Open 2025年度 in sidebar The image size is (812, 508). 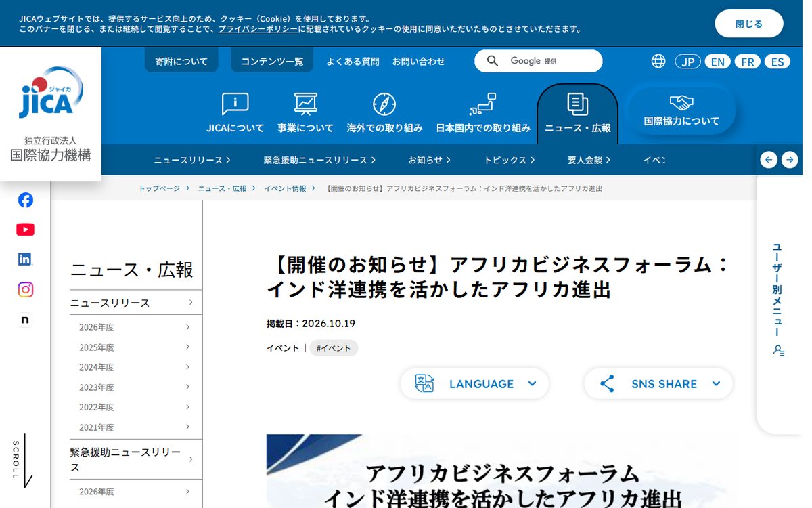[136, 347]
